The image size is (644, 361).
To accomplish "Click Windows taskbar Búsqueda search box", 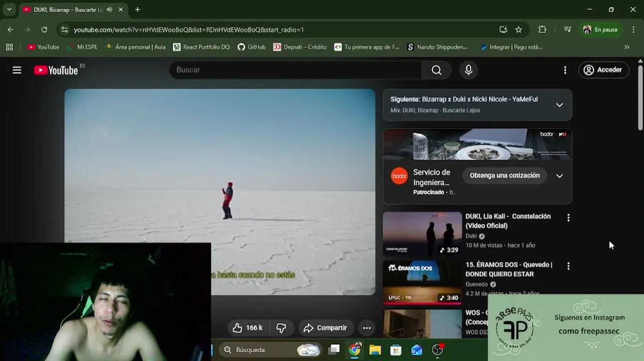I will tap(271, 349).
